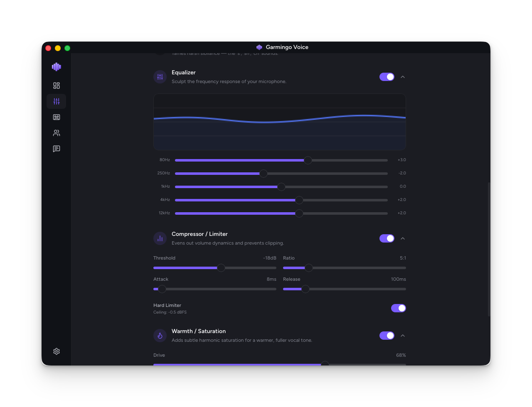Click the waveform icon in the title bar
This screenshot has width=532, height=407.
point(259,47)
